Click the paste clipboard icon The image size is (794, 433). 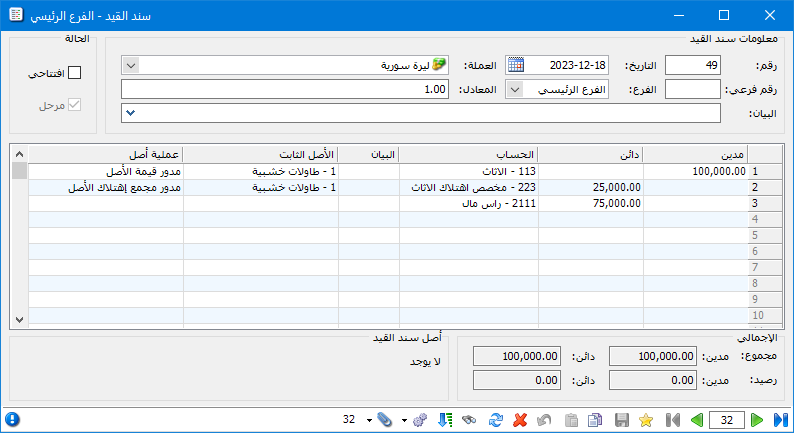click(x=571, y=420)
